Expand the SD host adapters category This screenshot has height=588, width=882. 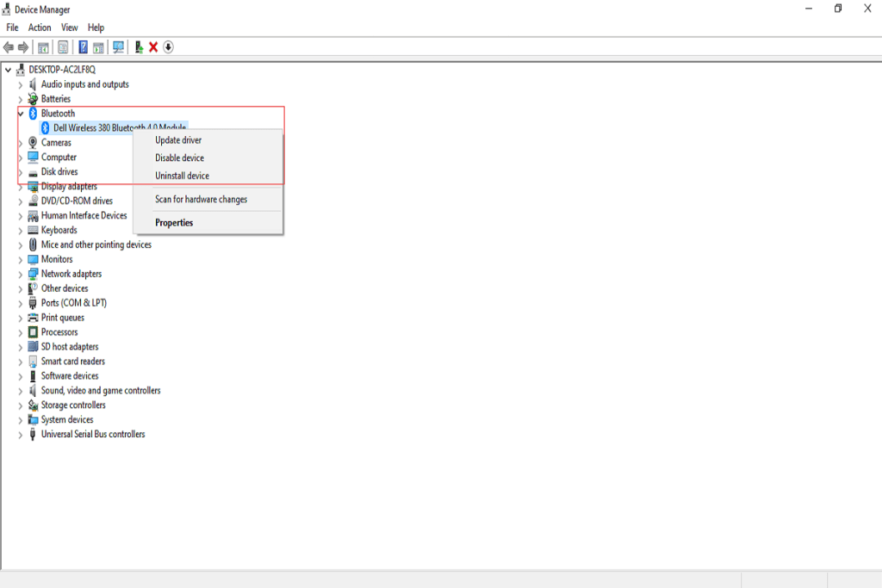[21, 348]
